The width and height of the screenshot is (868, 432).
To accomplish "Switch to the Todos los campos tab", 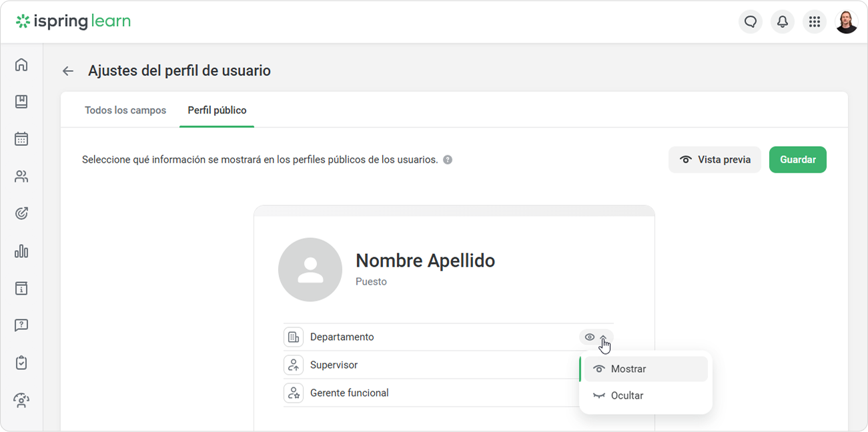I will (125, 110).
